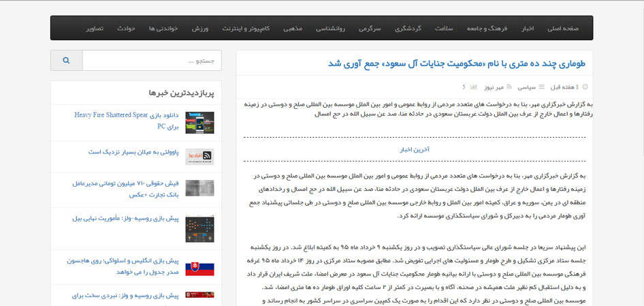
Task: Click thumbnail of Heavy Fire game news
Action: click(199, 123)
